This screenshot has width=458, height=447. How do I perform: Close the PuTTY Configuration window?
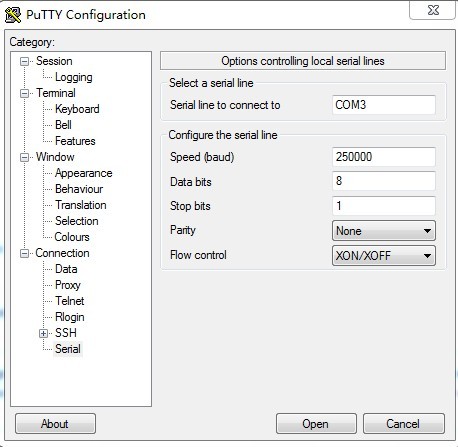433,10
